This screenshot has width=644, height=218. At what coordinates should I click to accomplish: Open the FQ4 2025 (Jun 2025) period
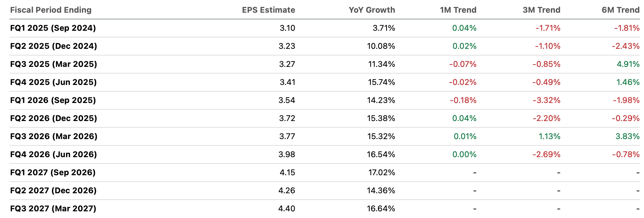tap(53, 82)
